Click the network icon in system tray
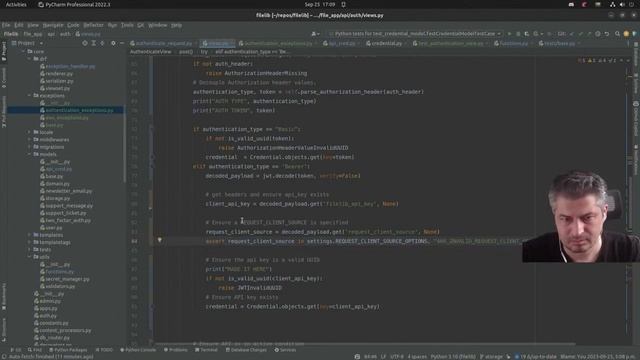Viewport: 640px width, 360px height. pos(612,4)
